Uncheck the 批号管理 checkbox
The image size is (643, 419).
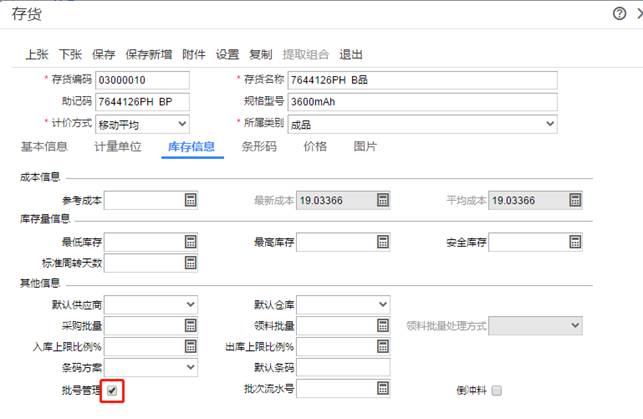click(x=113, y=389)
